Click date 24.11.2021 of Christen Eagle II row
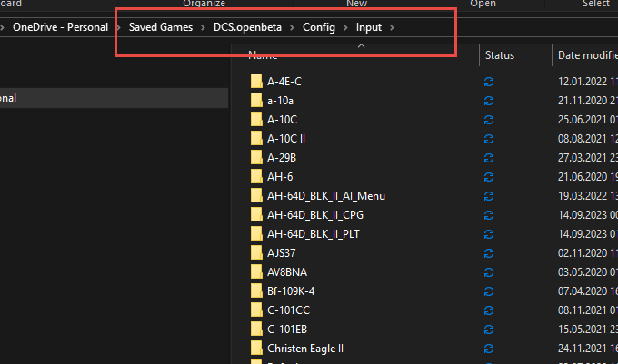This screenshot has height=364, width=618. click(x=583, y=349)
